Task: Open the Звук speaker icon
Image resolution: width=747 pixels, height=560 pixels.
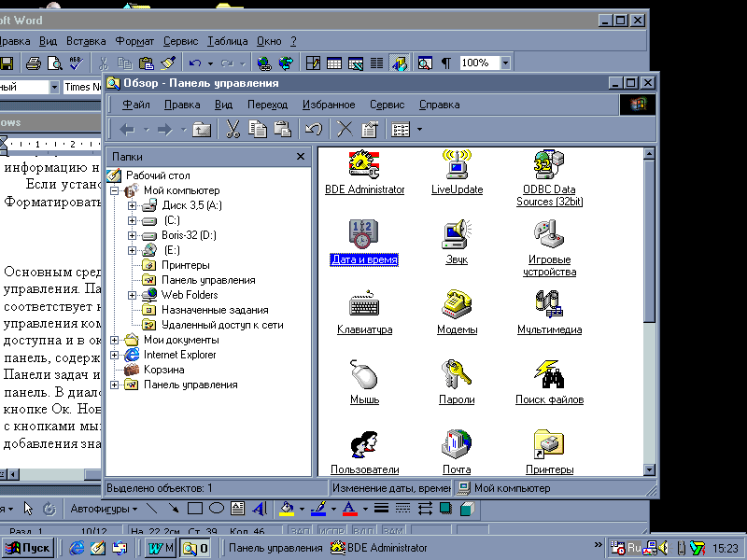Action: click(457, 234)
